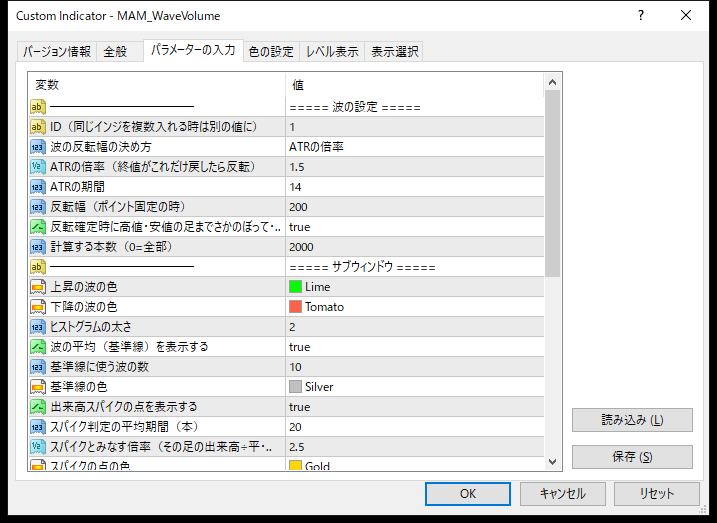Click the color-type icon beside 下降の波の色

pyautogui.click(x=38, y=307)
